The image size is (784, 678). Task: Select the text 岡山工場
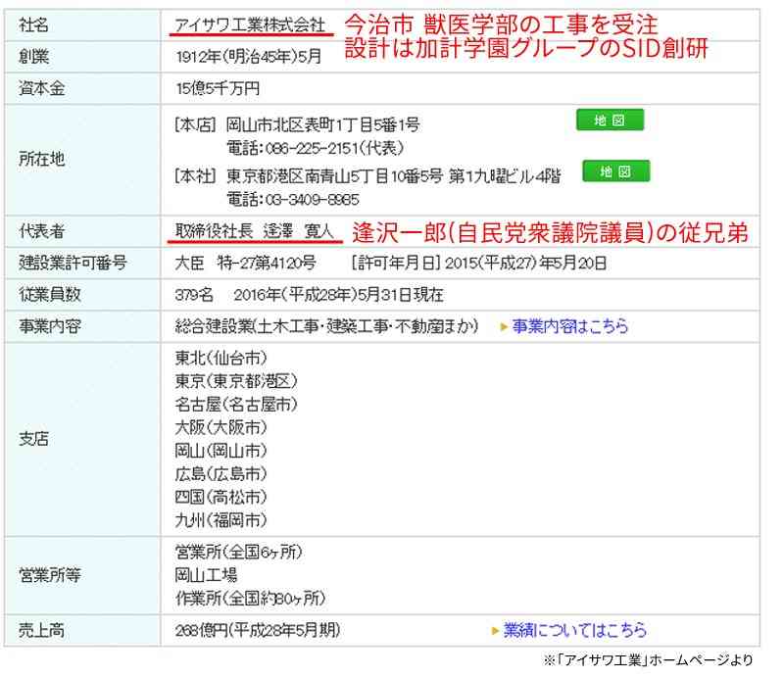click(x=206, y=575)
